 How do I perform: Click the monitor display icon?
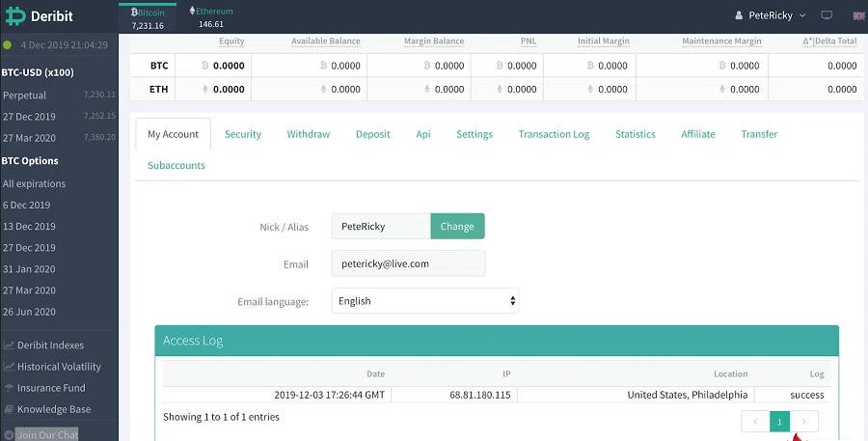tap(827, 15)
